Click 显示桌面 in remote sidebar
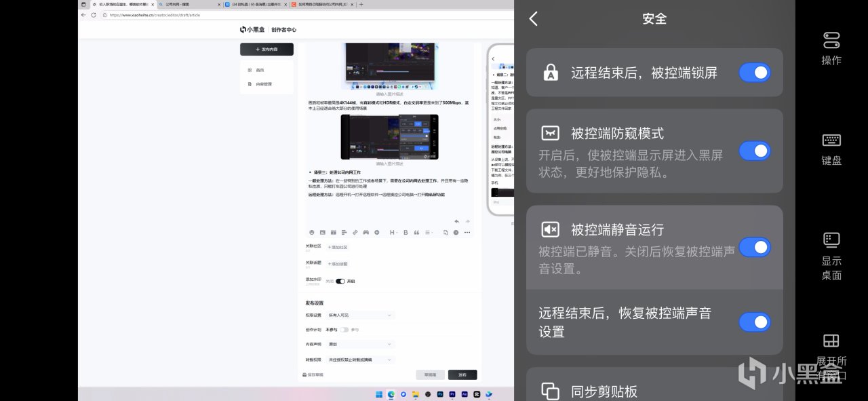 (831, 256)
